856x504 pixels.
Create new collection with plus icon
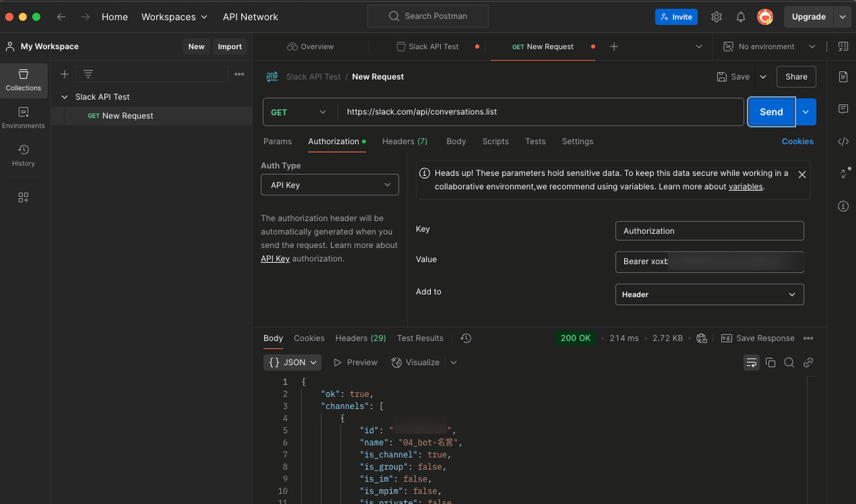click(x=64, y=74)
